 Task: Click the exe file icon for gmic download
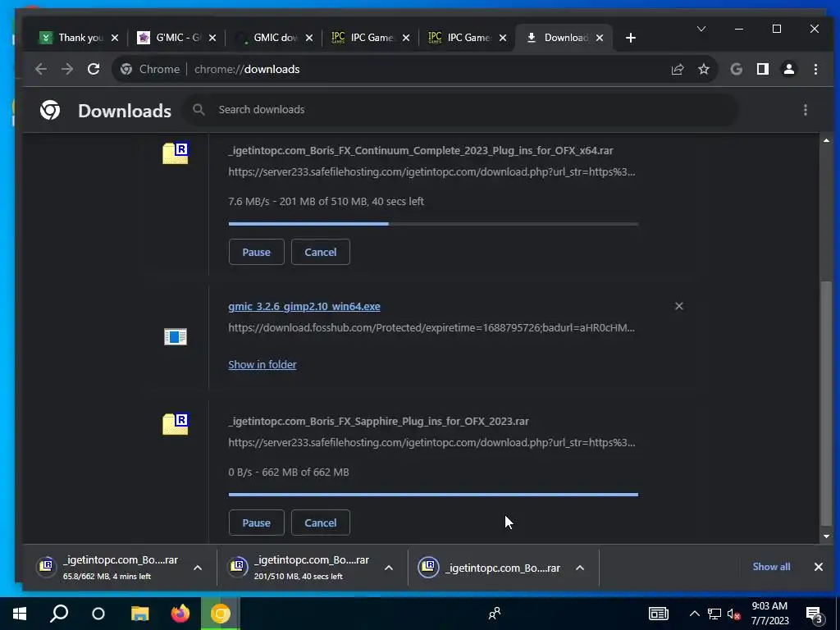176,336
